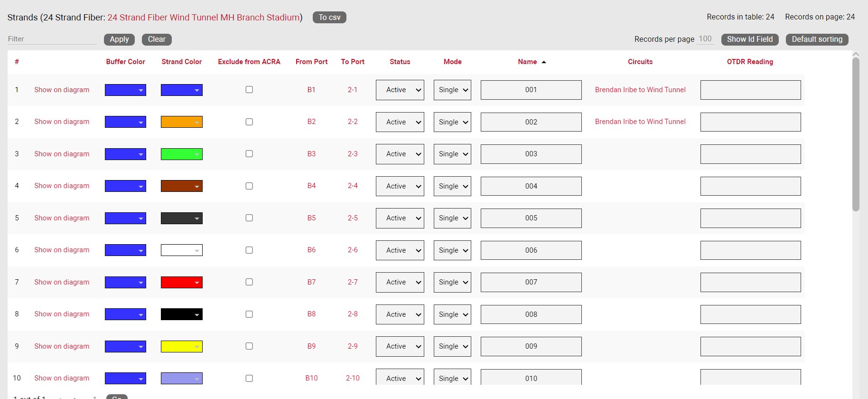The height and width of the screenshot is (399, 868).
Task: Open Brendan Iribe to Wind Tunnel circuit in row 1
Action: pyautogui.click(x=640, y=90)
